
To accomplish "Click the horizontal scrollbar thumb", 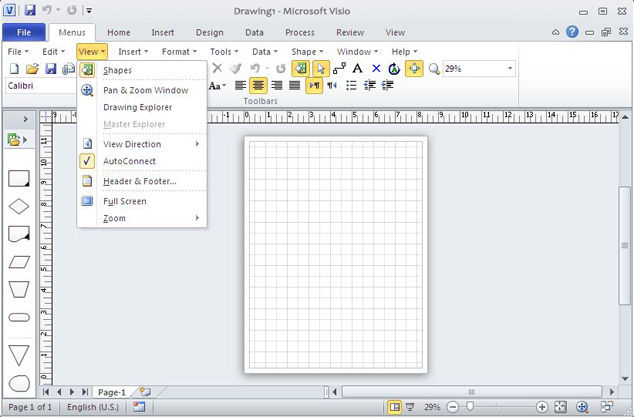I will (x=471, y=392).
